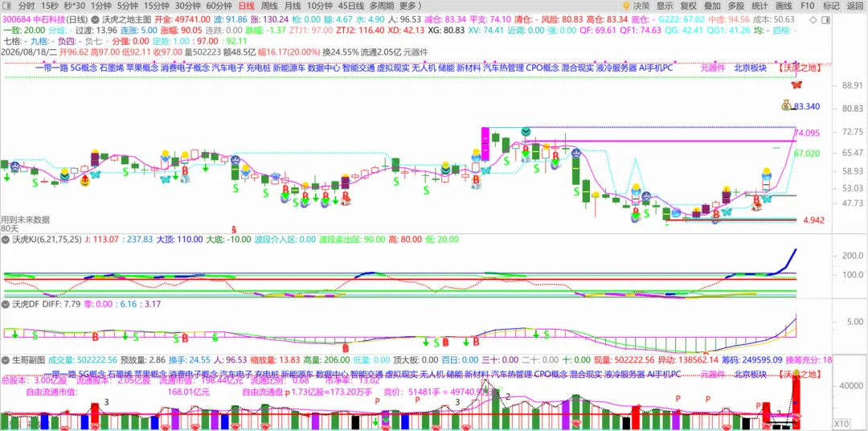
Task: Select the 30分钟 period tab
Action: pyautogui.click(x=187, y=6)
